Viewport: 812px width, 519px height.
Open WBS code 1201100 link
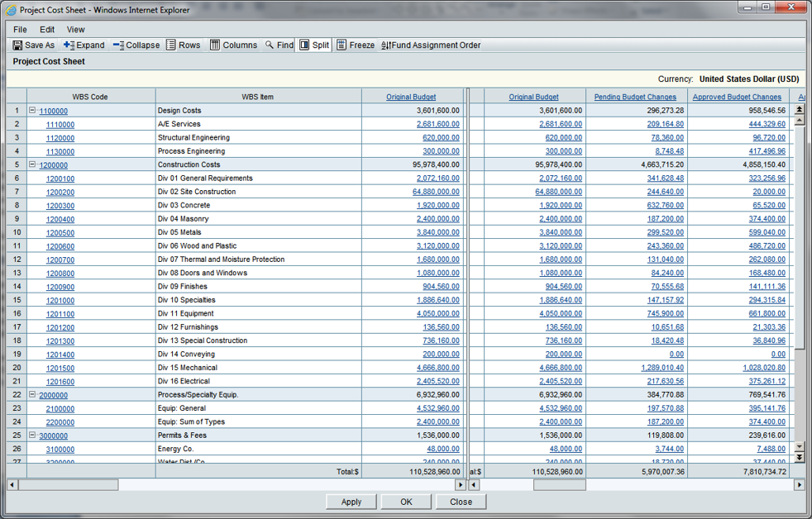[x=60, y=314]
